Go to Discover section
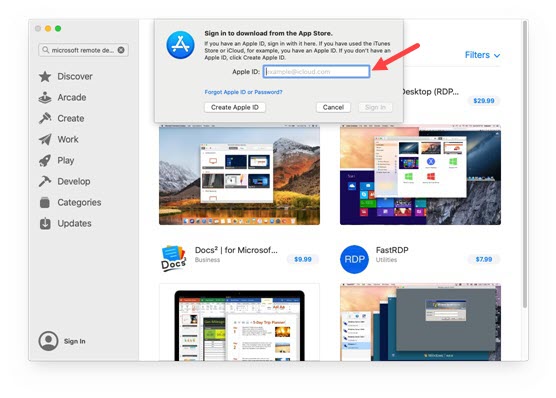The height and width of the screenshot is (398, 556). pyautogui.click(x=75, y=76)
